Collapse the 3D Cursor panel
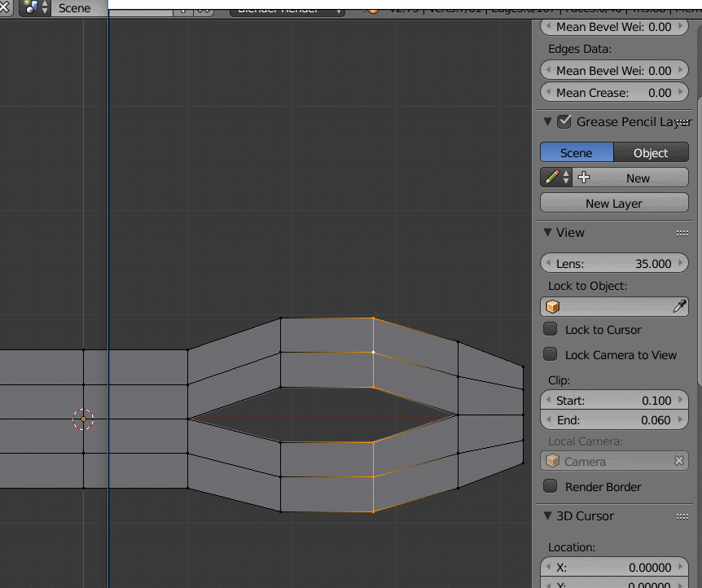The image size is (702, 588). (x=546, y=516)
